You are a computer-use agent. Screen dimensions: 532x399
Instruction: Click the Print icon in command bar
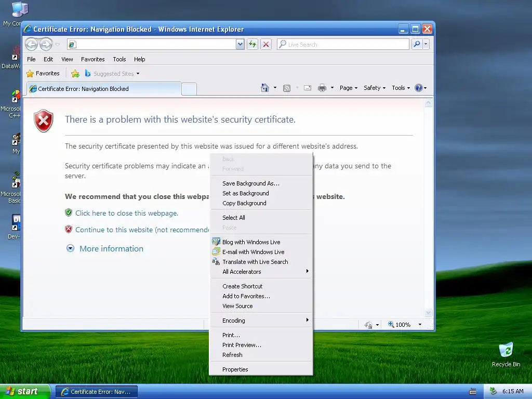(322, 88)
